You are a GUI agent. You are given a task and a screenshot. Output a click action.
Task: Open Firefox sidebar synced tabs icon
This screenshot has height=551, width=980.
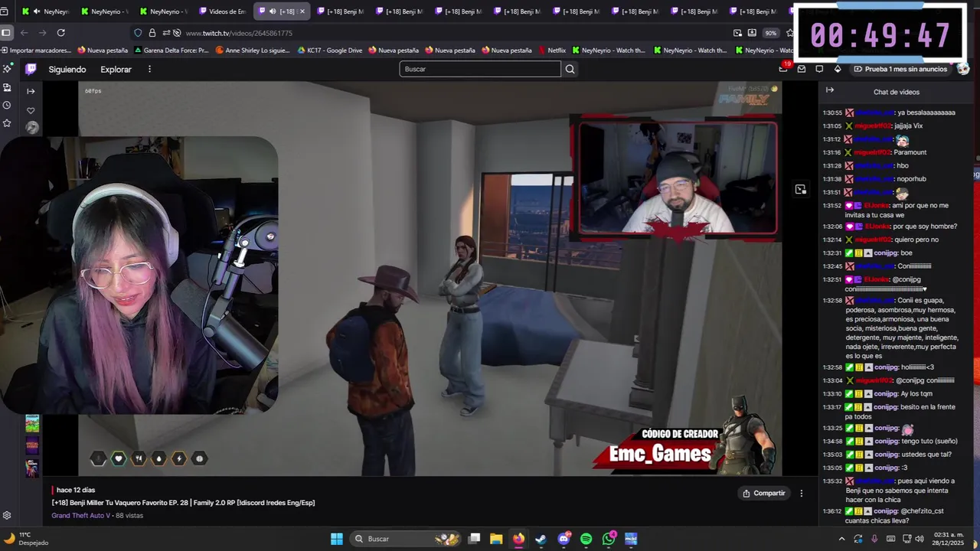pos(7,87)
